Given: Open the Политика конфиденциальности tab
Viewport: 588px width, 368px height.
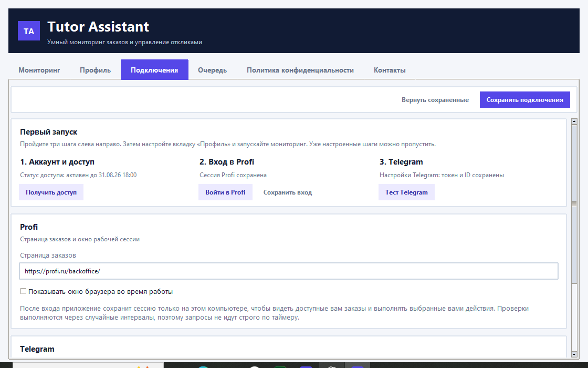Looking at the screenshot, I should (300, 70).
